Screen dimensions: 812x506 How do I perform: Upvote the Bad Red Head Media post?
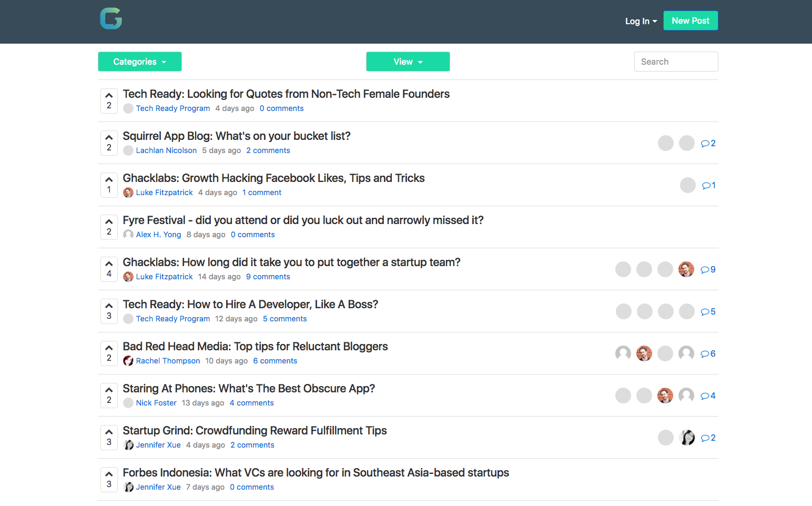[x=109, y=348]
